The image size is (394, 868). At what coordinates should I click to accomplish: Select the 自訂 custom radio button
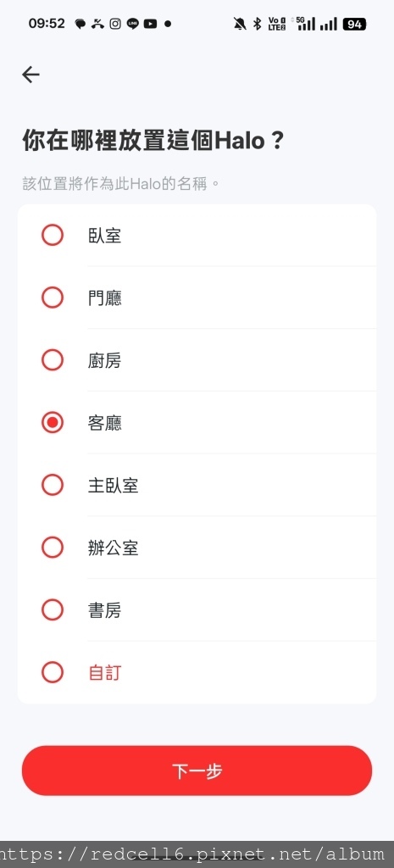click(x=53, y=673)
